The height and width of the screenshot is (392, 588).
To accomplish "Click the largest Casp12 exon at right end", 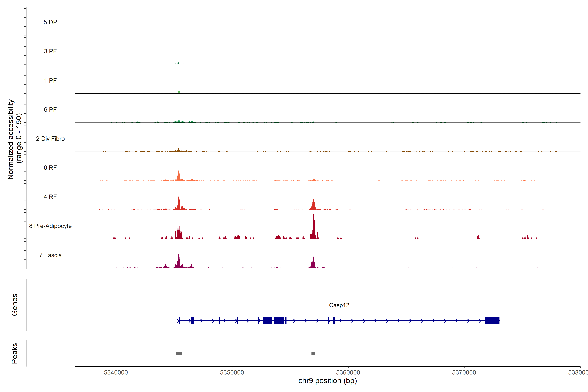I will pyautogui.click(x=492, y=320).
